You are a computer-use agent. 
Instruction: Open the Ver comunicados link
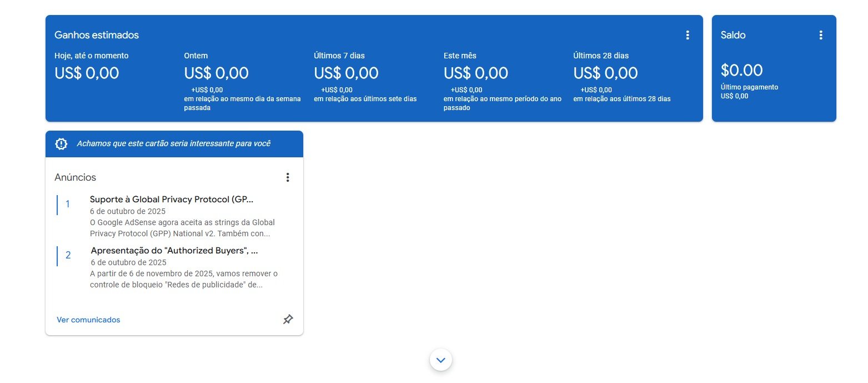(x=88, y=320)
